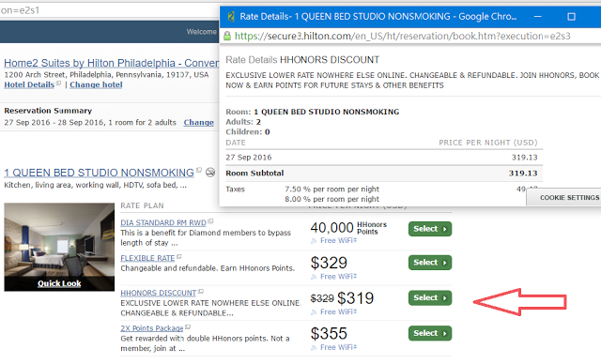
Task: Click new-window icon beside DIA STANDARD RM RWD
Action: click(210, 221)
